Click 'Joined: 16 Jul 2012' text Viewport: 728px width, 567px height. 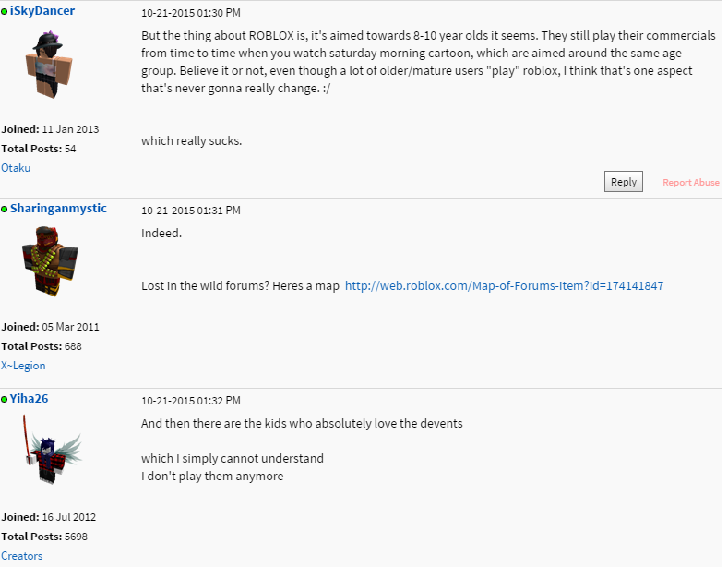click(x=49, y=517)
